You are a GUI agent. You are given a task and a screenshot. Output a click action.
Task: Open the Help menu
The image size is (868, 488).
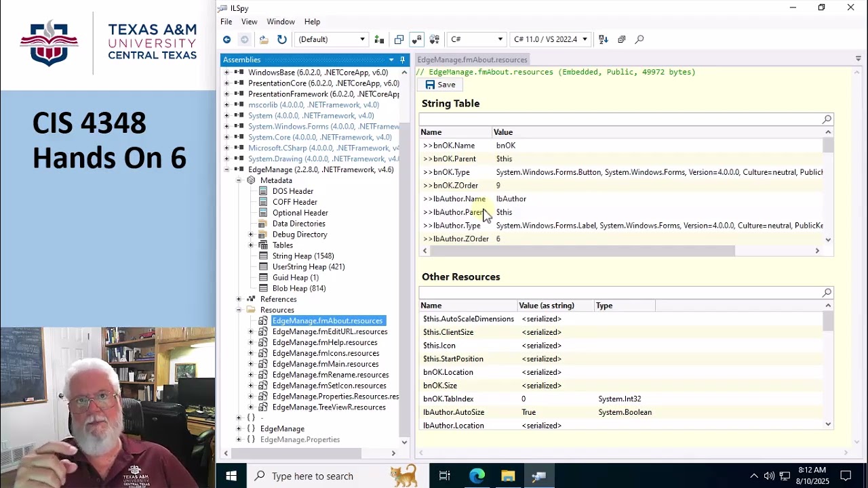(312, 22)
